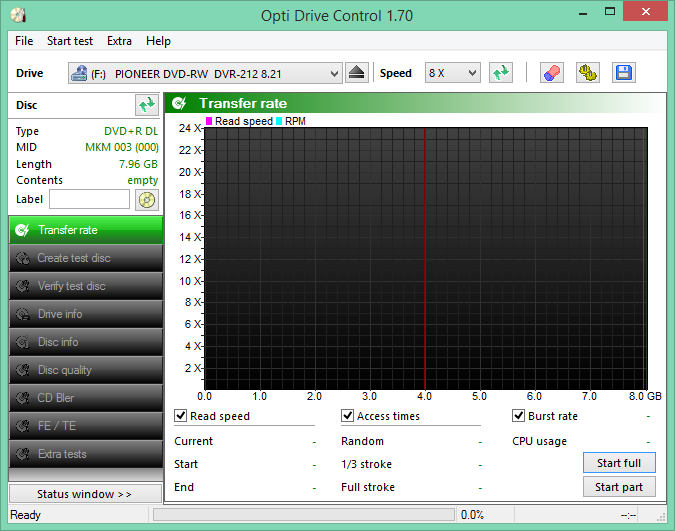
Task: Click the Verify test disc icon
Action: tap(22, 286)
